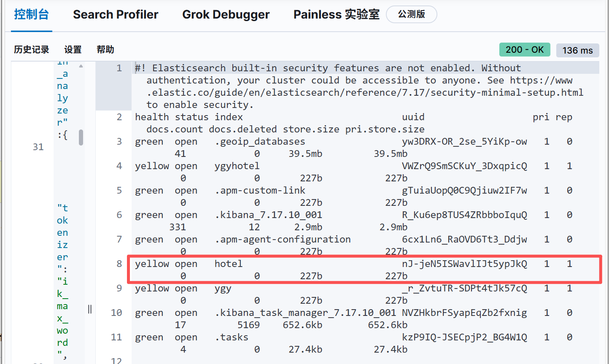The height and width of the screenshot is (364, 609).
Task: Click 331 docs count of kibana index
Action: pyautogui.click(x=178, y=227)
